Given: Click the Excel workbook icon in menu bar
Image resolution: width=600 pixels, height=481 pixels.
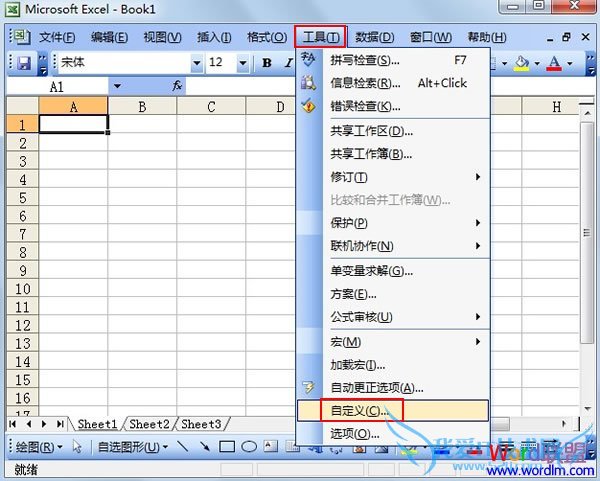Looking at the screenshot, I should [20, 37].
